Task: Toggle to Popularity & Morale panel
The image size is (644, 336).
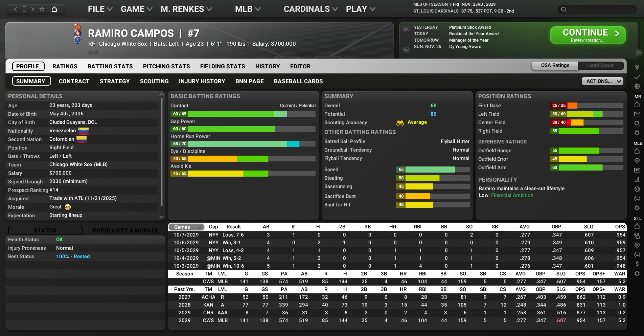Action: point(125,230)
